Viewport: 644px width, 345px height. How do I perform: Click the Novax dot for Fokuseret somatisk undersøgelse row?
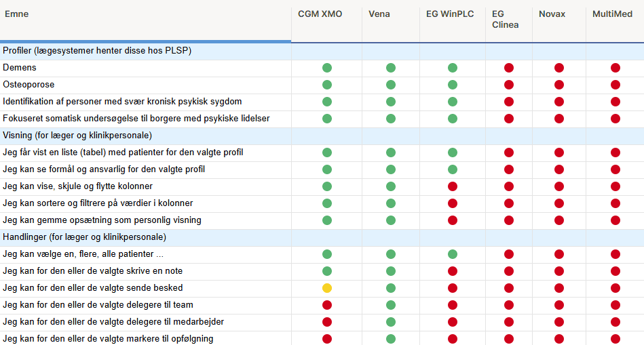pos(559,119)
